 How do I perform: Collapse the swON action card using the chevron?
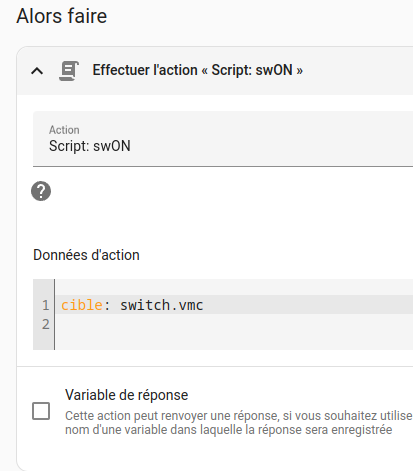(37, 71)
